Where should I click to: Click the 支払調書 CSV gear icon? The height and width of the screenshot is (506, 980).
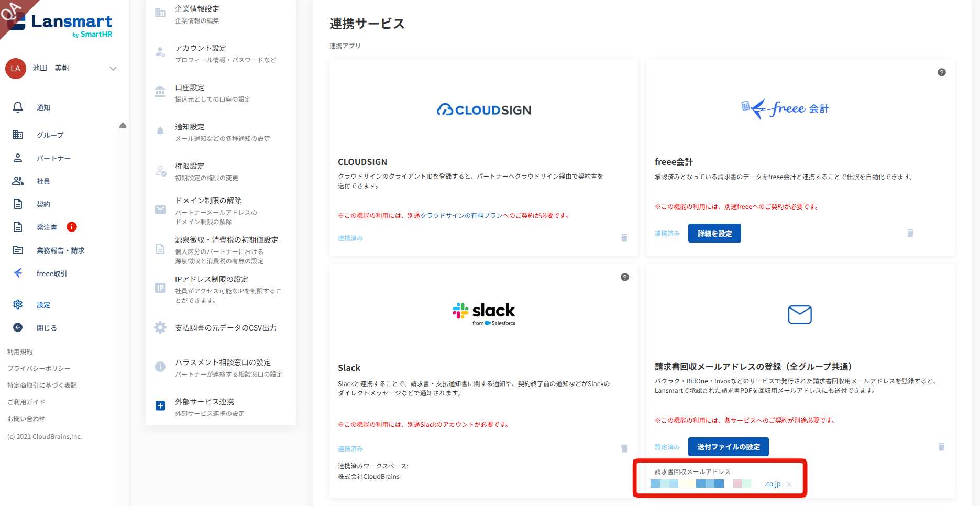[x=160, y=327]
